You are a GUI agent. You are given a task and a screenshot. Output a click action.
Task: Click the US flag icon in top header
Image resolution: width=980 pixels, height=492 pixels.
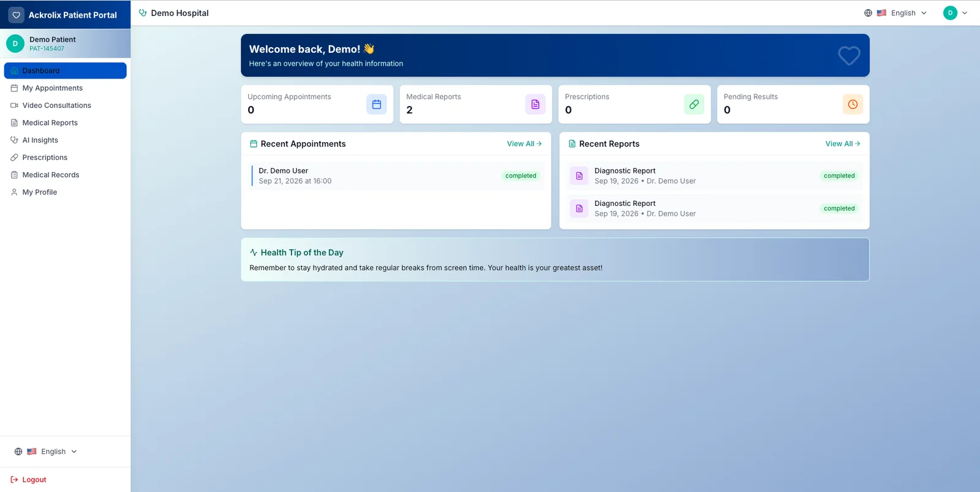tap(881, 13)
